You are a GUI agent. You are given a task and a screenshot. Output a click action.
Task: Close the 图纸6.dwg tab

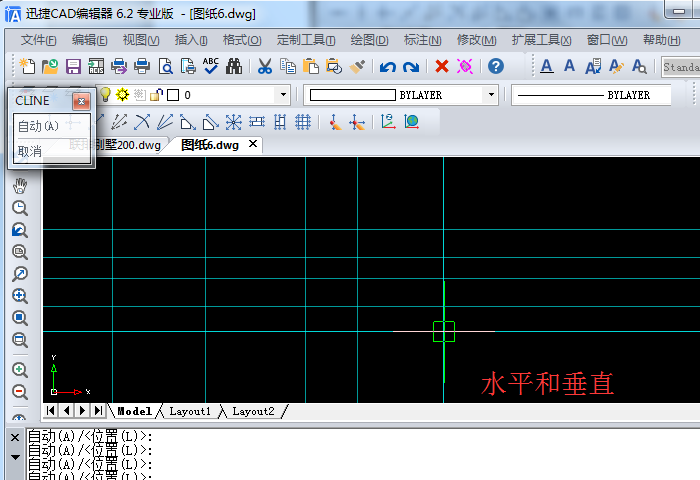pos(253,144)
